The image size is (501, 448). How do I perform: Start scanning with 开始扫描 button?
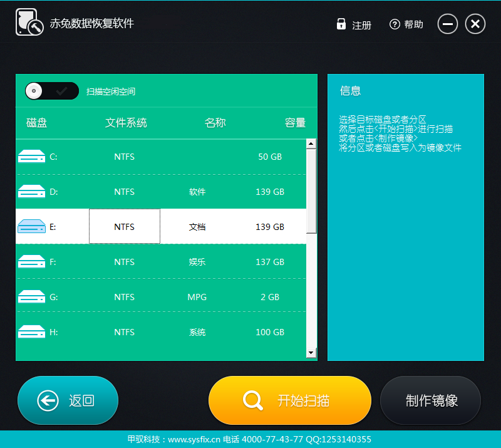(x=290, y=400)
